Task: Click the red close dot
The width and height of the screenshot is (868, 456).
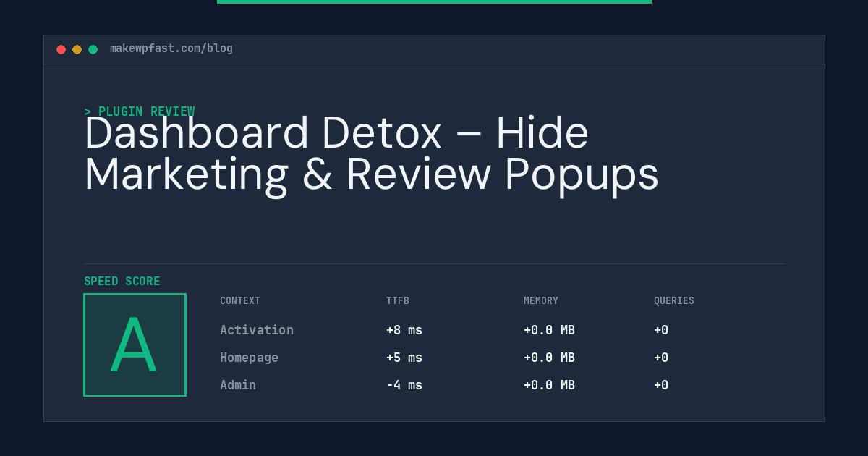Action: click(61, 49)
